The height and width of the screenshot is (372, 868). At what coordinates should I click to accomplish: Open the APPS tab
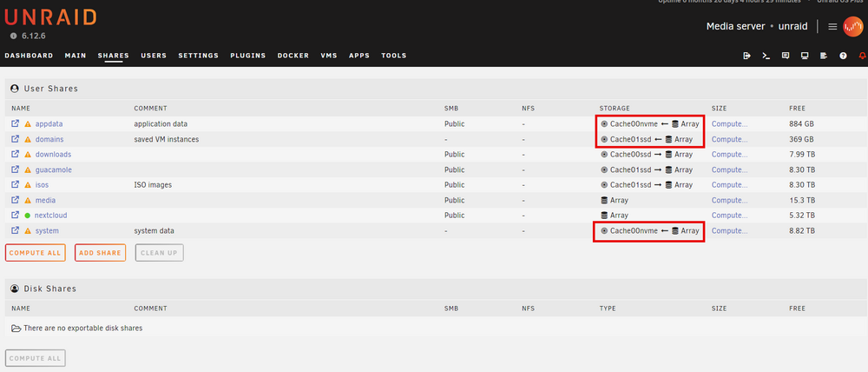tap(359, 56)
